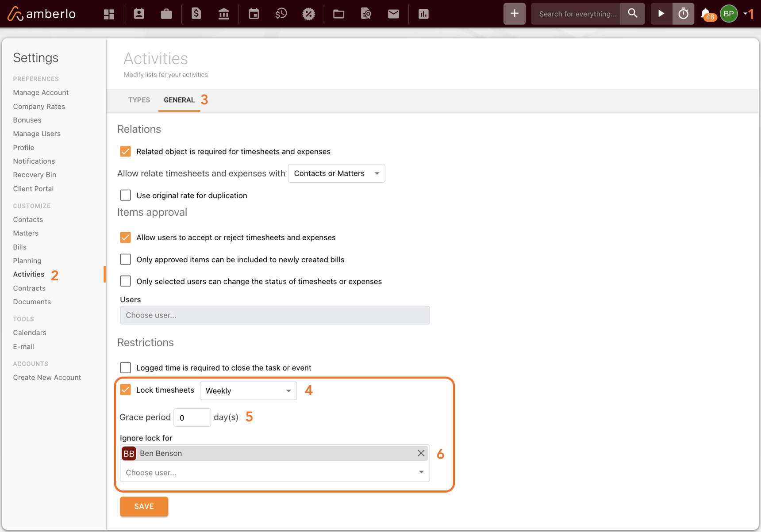The image size is (761, 532).
Task: Toggle the Lock timesheets checkbox
Action: pos(126,390)
